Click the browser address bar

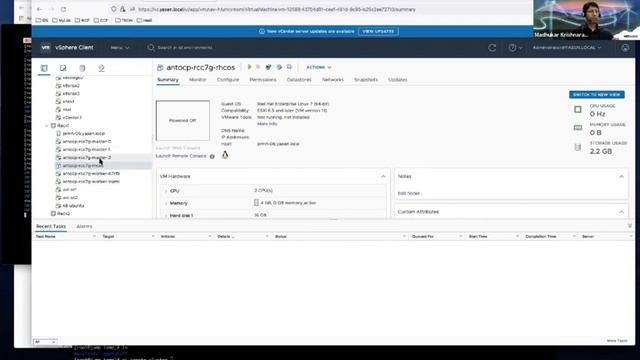(x=276, y=9)
